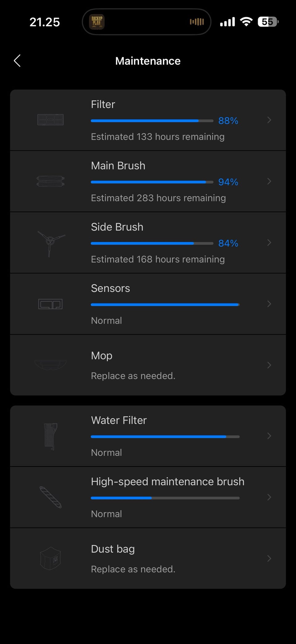Tap the Water Filter label
The image size is (296, 644).
tap(119, 420)
